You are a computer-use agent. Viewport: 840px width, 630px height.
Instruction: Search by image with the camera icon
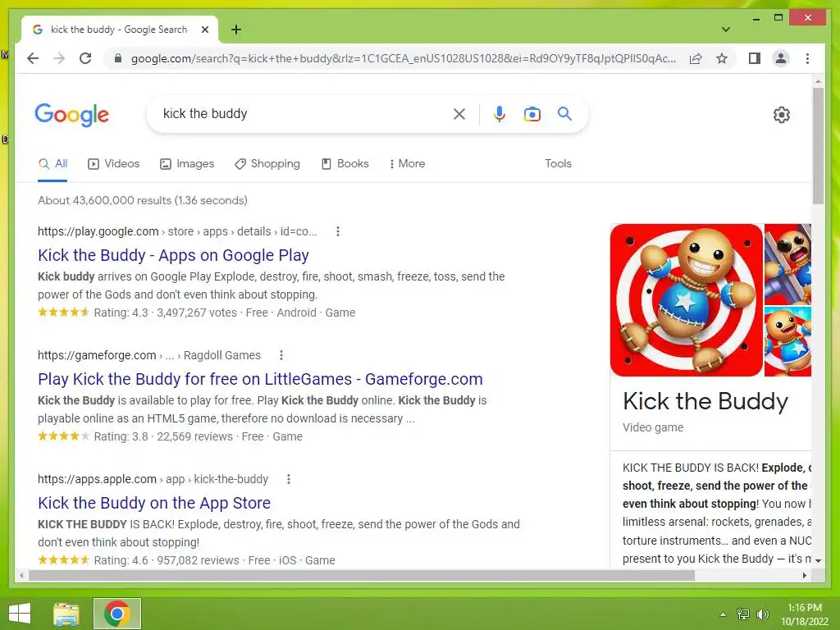click(532, 113)
